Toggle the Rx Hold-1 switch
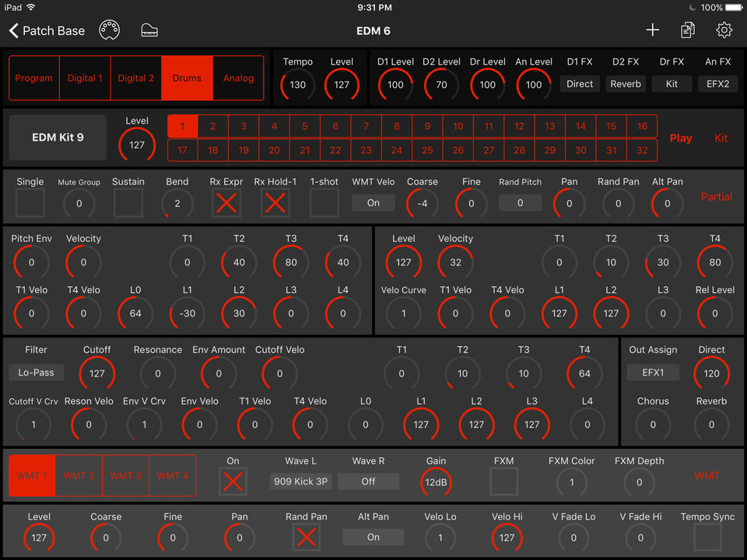The width and height of the screenshot is (747, 560). (x=275, y=203)
